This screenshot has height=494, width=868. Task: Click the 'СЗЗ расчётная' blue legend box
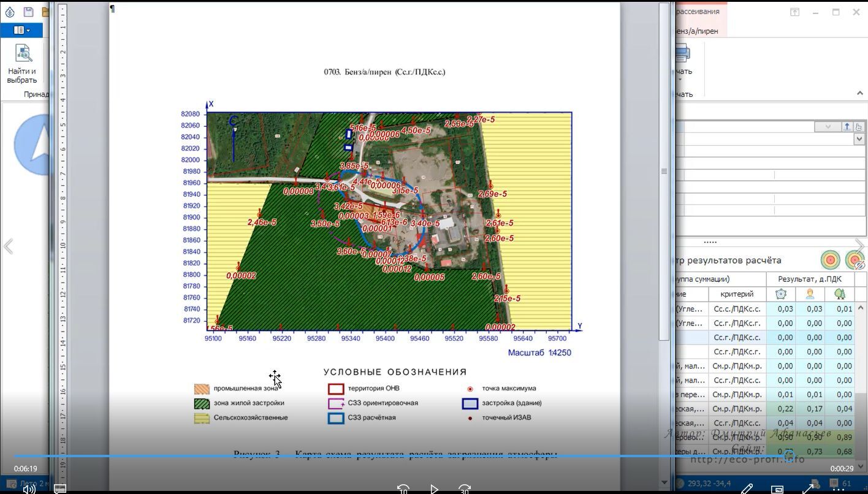tap(336, 418)
